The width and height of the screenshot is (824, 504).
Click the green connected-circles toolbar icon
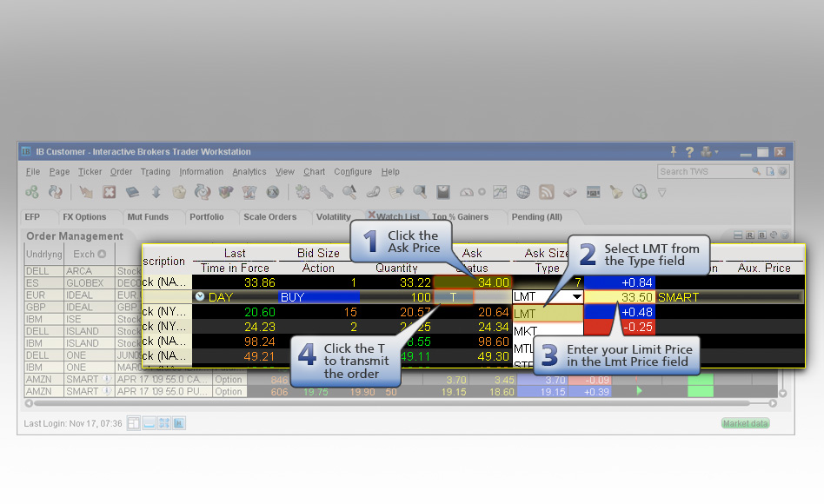(x=31, y=192)
